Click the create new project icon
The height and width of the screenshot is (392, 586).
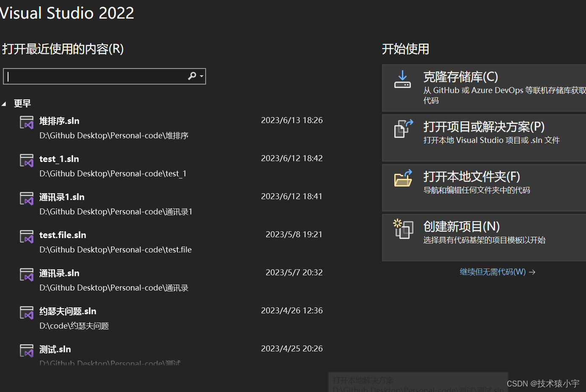click(x=403, y=229)
